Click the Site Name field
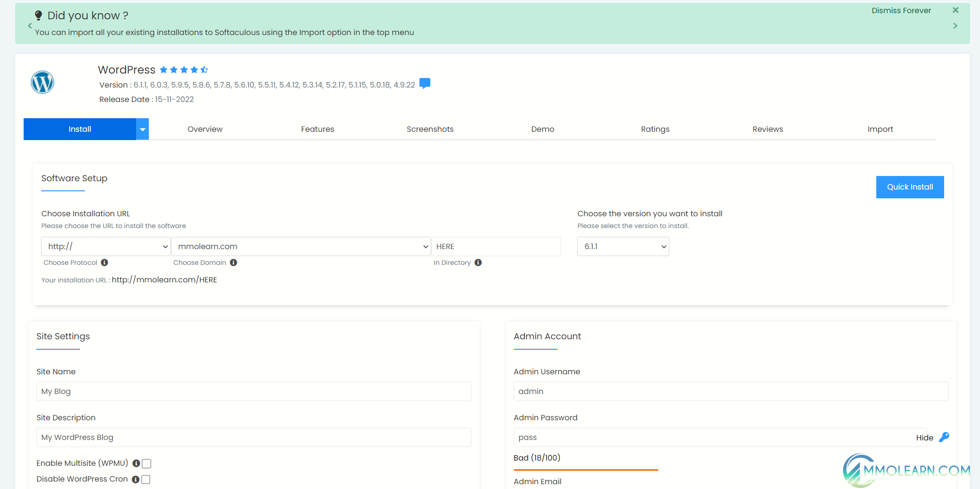This screenshot has width=980, height=489. [x=254, y=391]
